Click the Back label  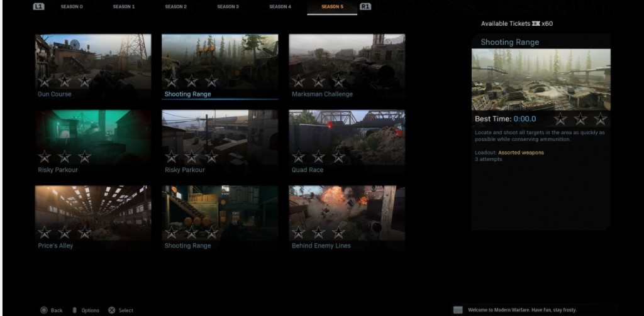57,311
